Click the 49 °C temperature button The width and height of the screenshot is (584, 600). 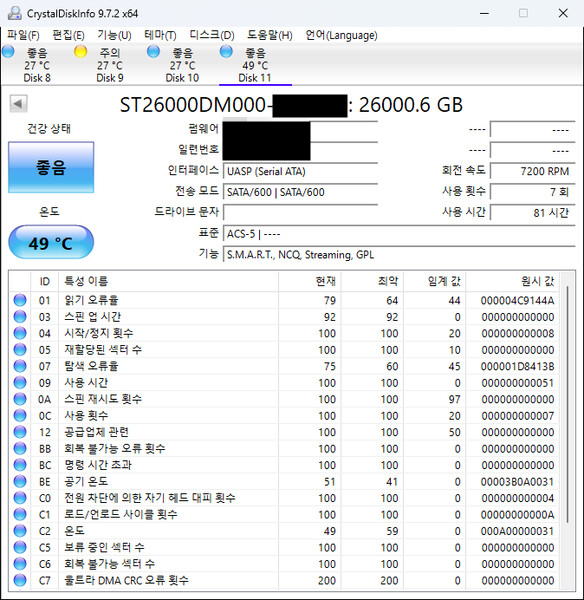click(x=51, y=242)
